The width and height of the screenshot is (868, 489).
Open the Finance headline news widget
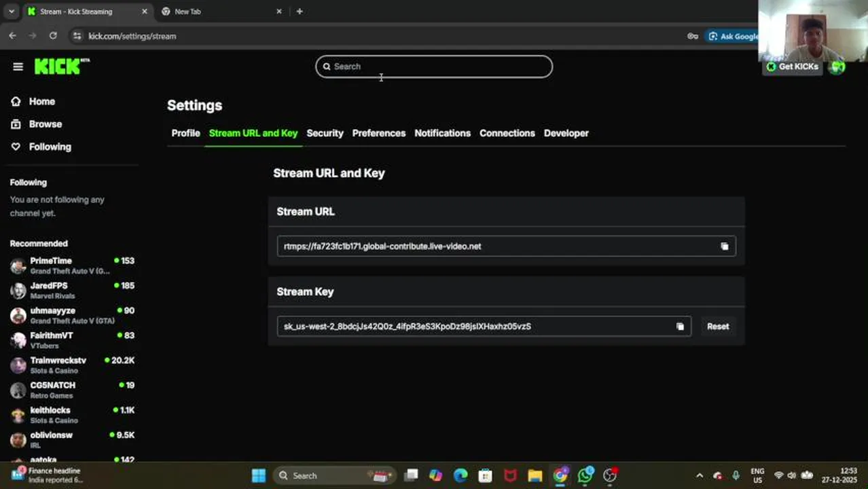click(x=48, y=475)
